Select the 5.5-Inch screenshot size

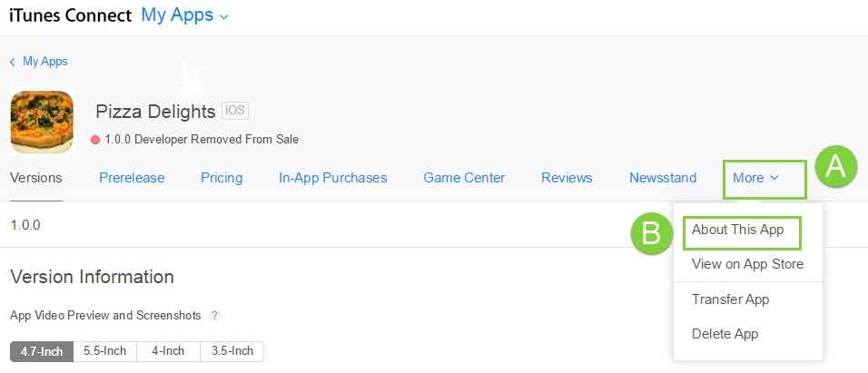pyautogui.click(x=105, y=351)
